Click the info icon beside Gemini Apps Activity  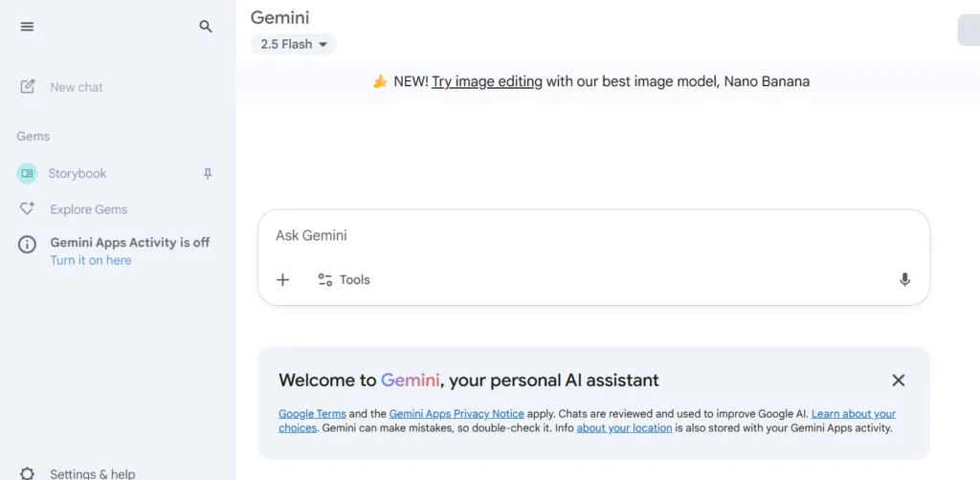27,245
